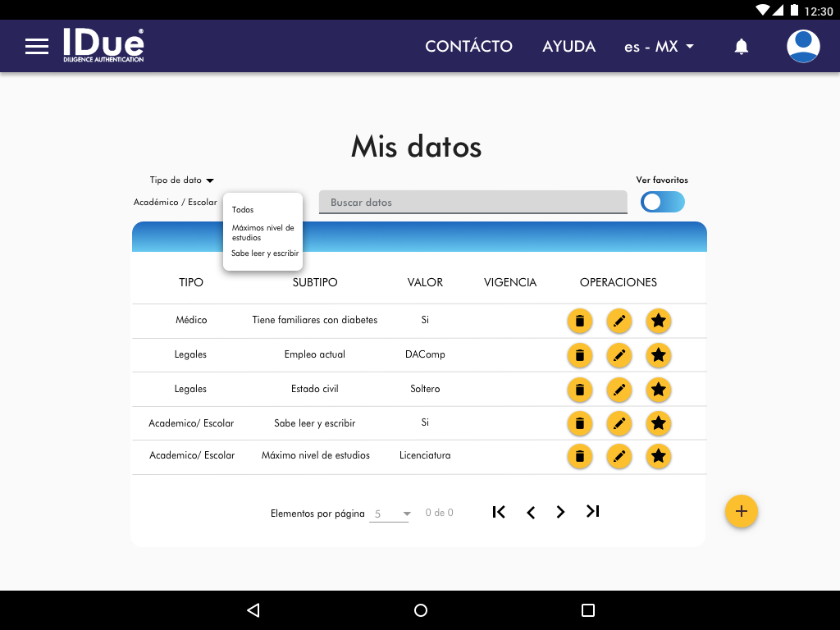
Task: Edit the Sabe leer y escribir row
Action: 619,423
